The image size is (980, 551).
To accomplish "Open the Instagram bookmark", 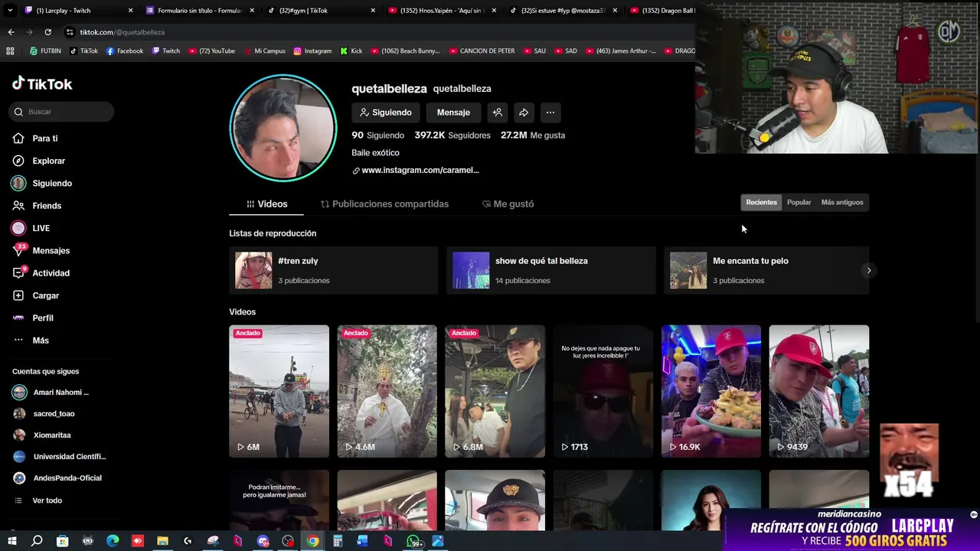I will pyautogui.click(x=312, y=51).
